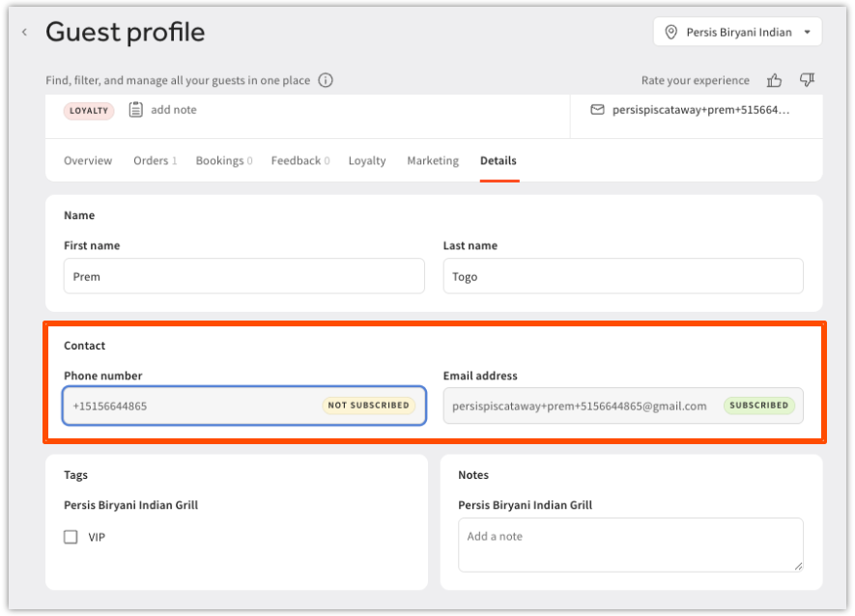The width and height of the screenshot is (855, 616).
Task: Click the add note clipboard icon
Action: pyautogui.click(x=136, y=110)
